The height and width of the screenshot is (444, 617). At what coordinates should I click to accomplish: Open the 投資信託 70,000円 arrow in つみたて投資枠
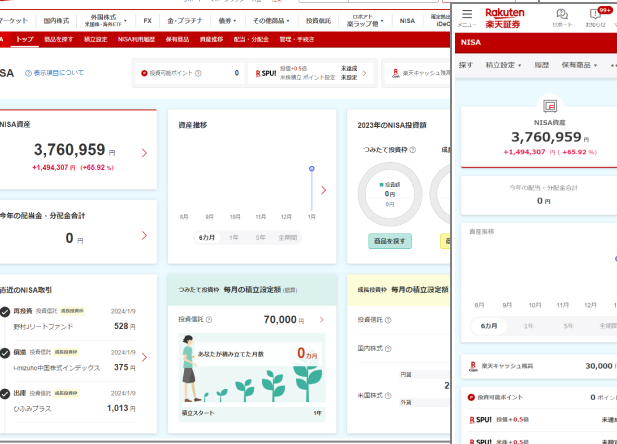pyautogui.click(x=321, y=320)
